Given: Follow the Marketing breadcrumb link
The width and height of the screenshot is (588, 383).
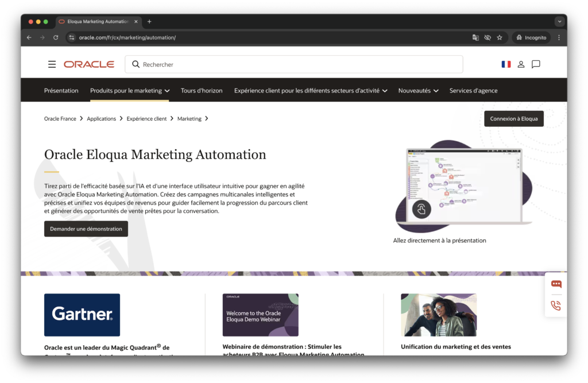Looking at the screenshot, I should coord(189,118).
